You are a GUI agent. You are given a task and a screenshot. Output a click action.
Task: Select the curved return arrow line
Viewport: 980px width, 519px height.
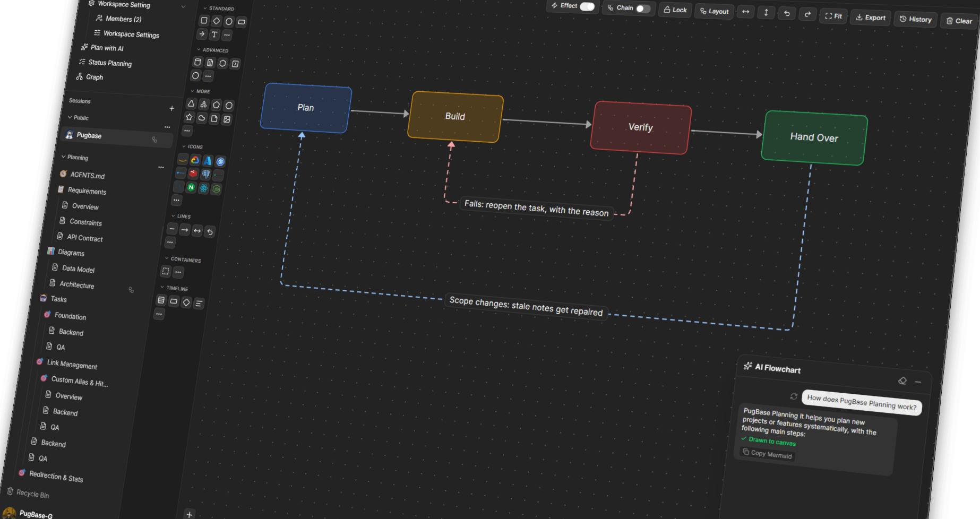tap(210, 231)
